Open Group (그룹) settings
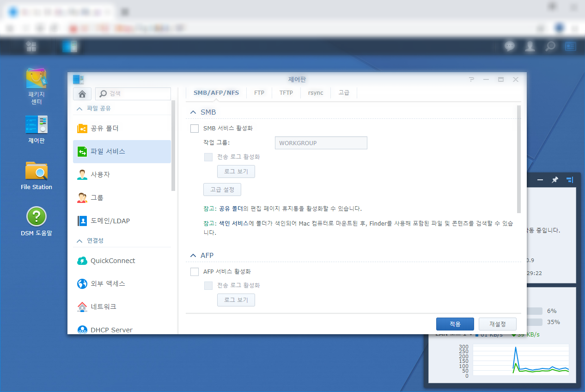The height and width of the screenshot is (392, 585). [x=122, y=198]
